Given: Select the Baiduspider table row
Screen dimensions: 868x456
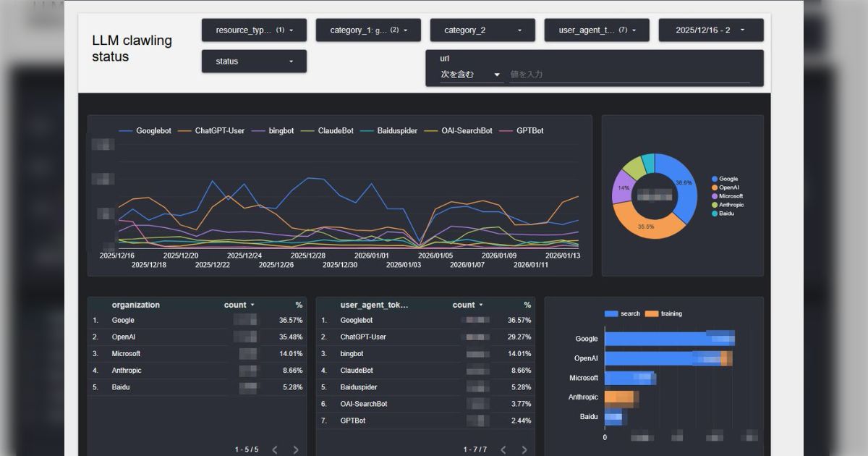Looking at the screenshot, I should point(425,387).
